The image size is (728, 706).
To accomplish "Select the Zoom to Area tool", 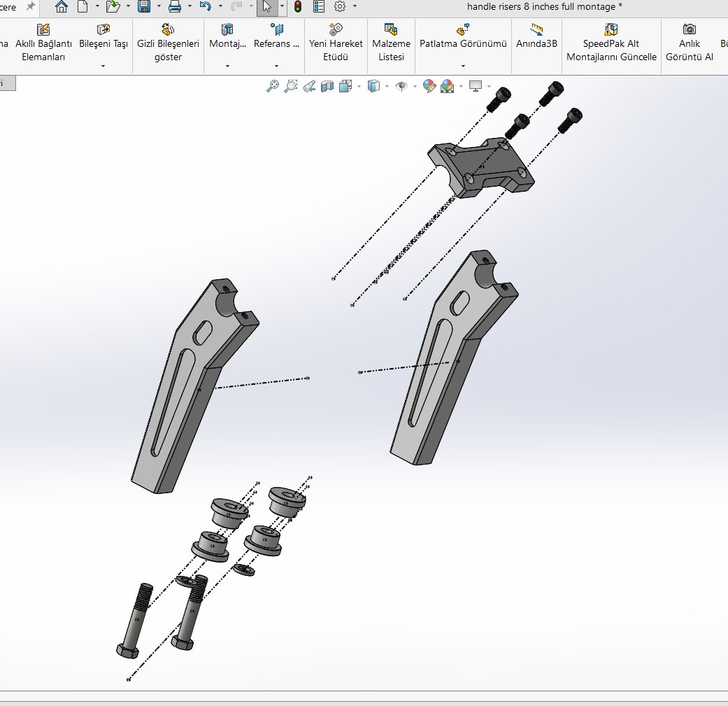I will pyautogui.click(x=291, y=86).
